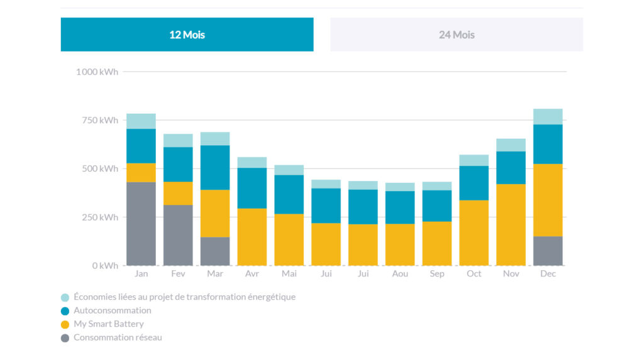The width and height of the screenshot is (644, 355).
Task: Click the light blue Économies legend dot
Action: 65,297
